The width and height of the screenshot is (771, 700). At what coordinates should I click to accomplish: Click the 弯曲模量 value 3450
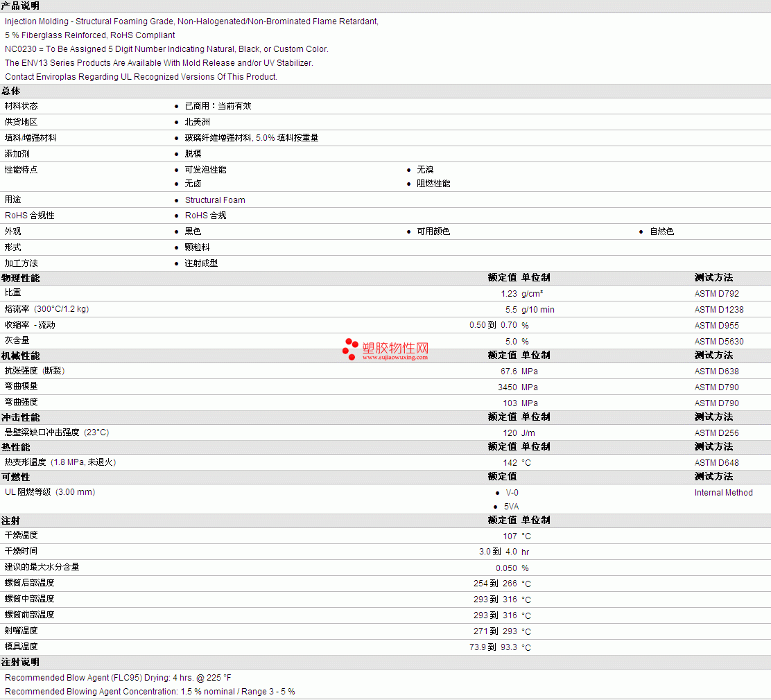(508, 387)
